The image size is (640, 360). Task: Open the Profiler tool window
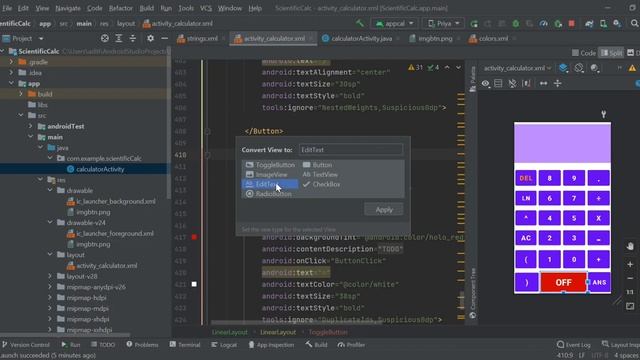[x=351, y=345]
